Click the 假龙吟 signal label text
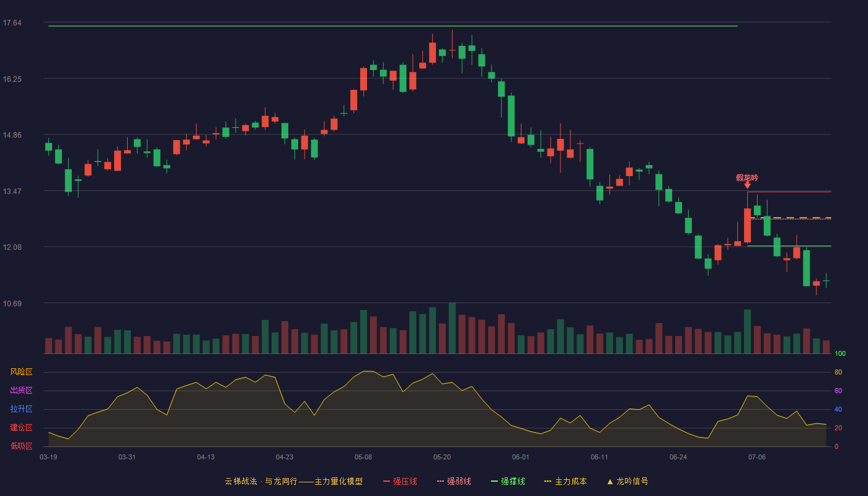Image resolution: width=868 pixels, height=496 pixels. coord(747,177)
